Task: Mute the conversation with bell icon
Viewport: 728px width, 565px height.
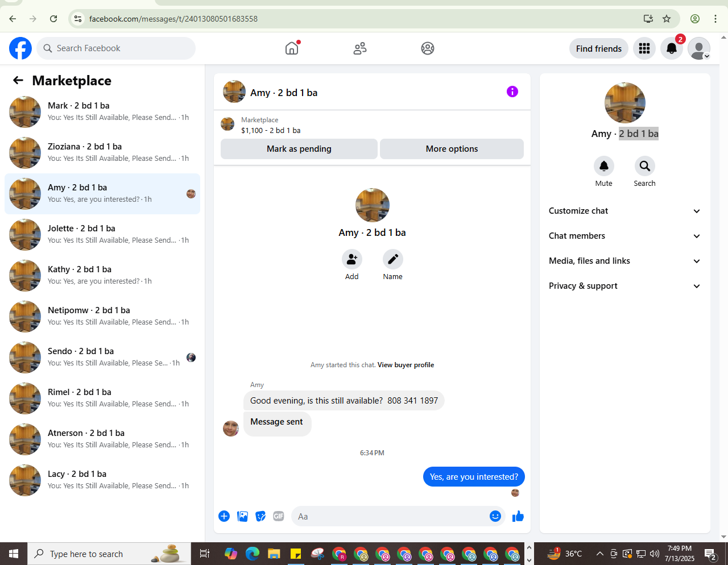Action: pos(604,166)
